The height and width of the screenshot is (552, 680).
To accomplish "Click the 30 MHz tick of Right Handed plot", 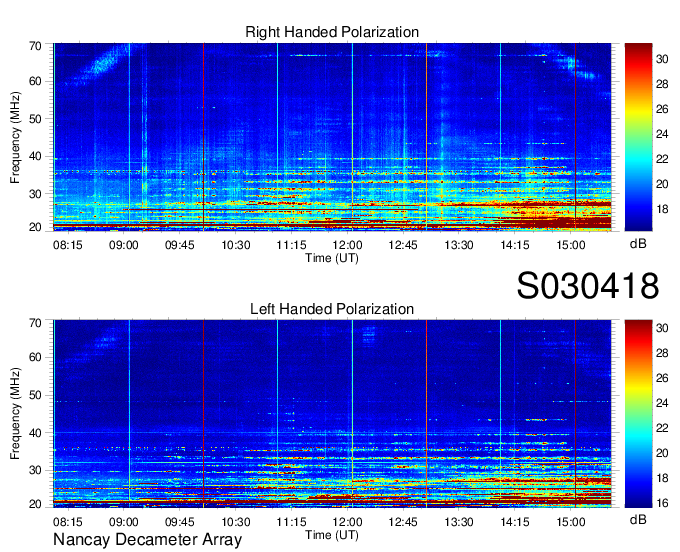I will click(x=35, y=193).
